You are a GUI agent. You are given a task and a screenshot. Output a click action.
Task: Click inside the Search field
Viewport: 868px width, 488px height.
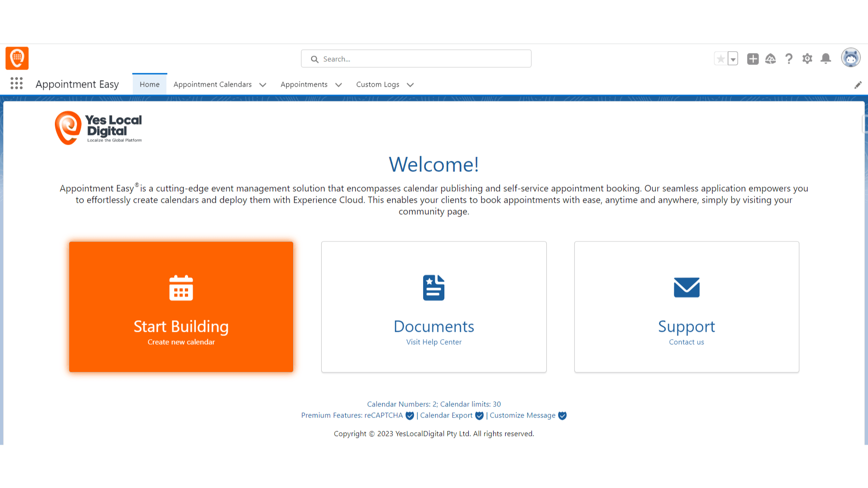coord(416,59)
